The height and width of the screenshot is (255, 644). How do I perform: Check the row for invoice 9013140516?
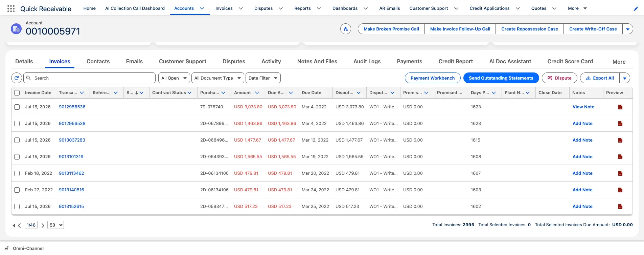(17, 190)
